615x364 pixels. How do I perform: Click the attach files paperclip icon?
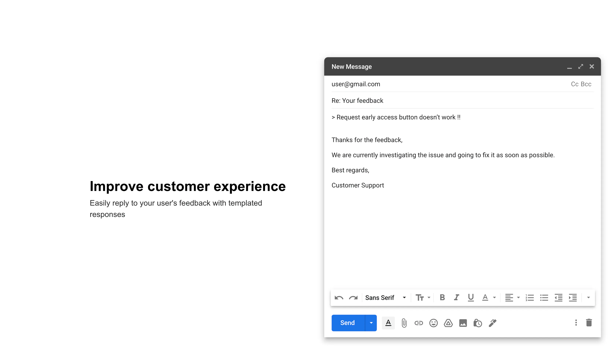(x=404, y=323)
